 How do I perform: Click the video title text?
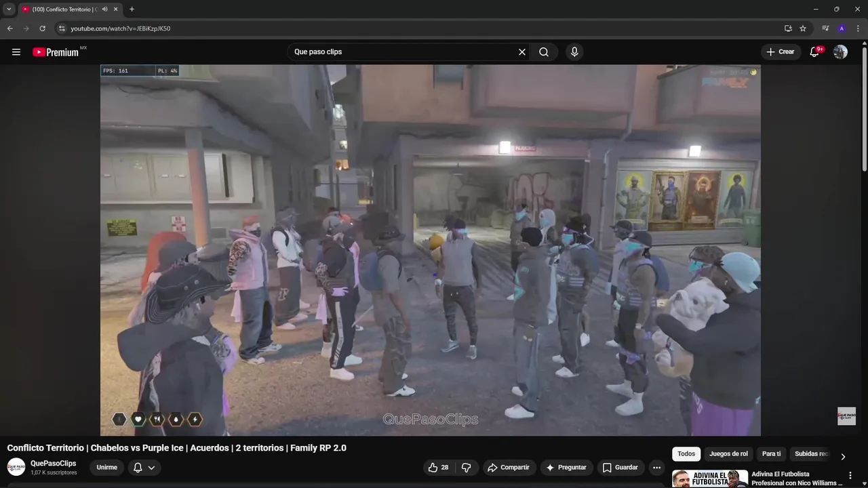176,448
